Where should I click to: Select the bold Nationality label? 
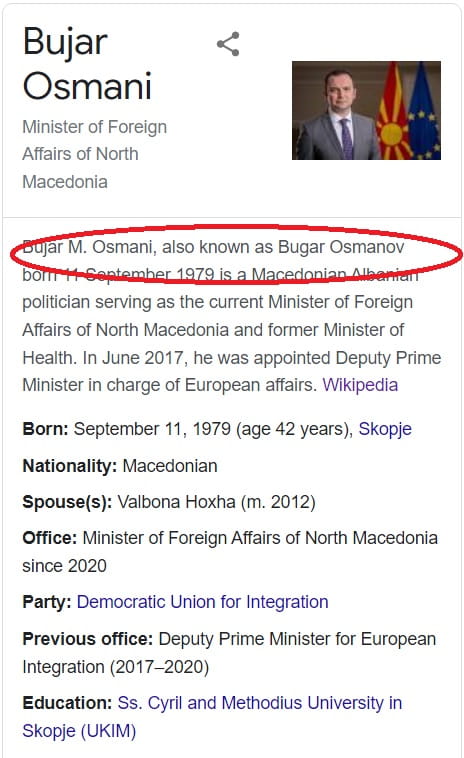tap(70, 466)
